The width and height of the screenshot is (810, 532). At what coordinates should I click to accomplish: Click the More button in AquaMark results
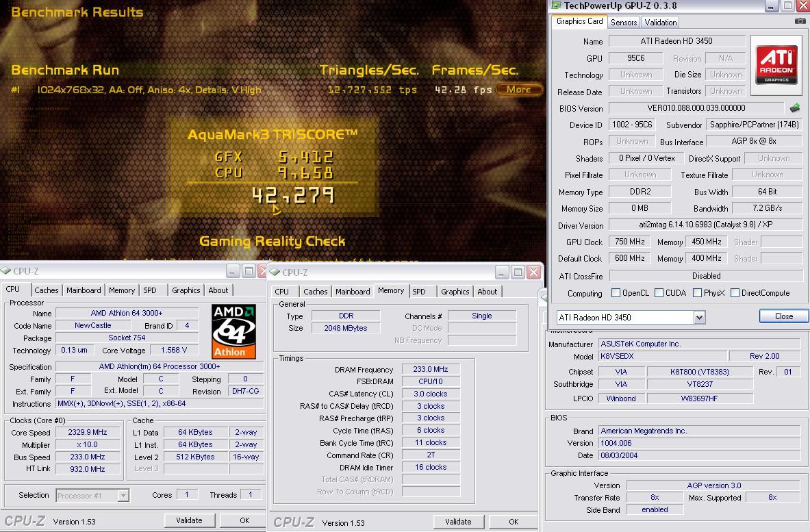518,90
